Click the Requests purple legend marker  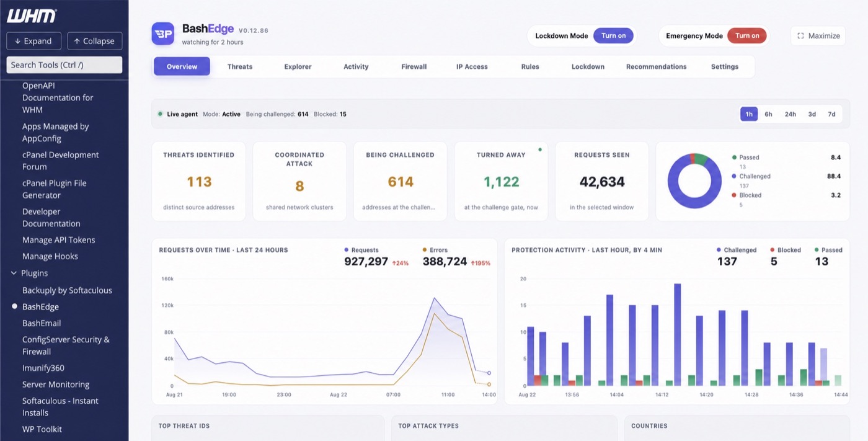point(347,250)
